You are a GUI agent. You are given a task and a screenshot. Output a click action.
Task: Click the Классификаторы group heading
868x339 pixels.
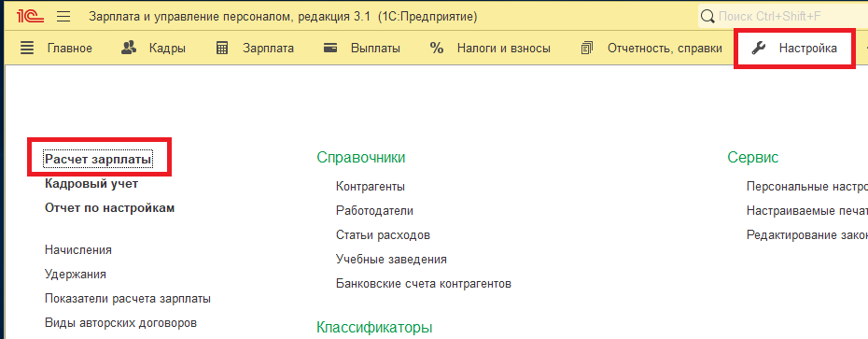click(374, 327)
